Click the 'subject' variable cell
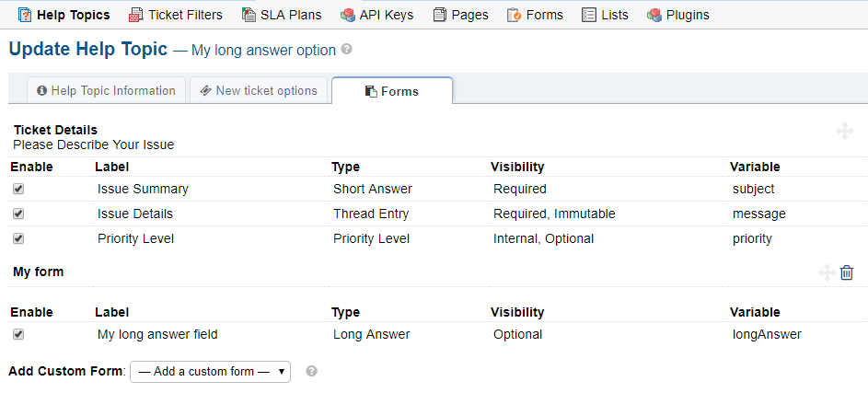Viewport: 868px width, 393px height. coord(754,189)
